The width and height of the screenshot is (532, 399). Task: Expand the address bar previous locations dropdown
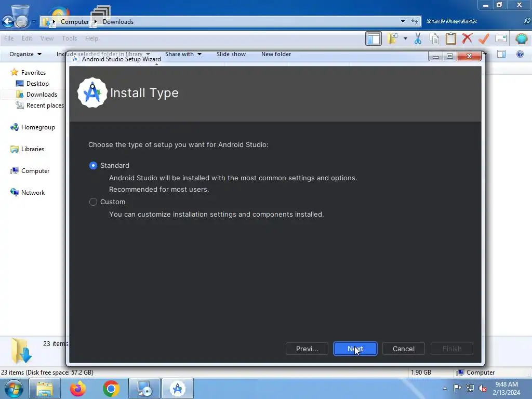pyautogui.click(x=403, y=21)
